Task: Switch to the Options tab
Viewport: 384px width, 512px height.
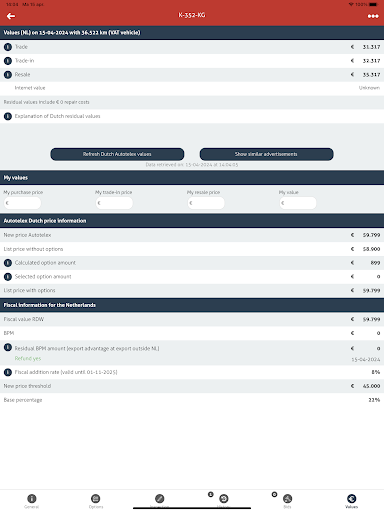Action: click(96, 501)
